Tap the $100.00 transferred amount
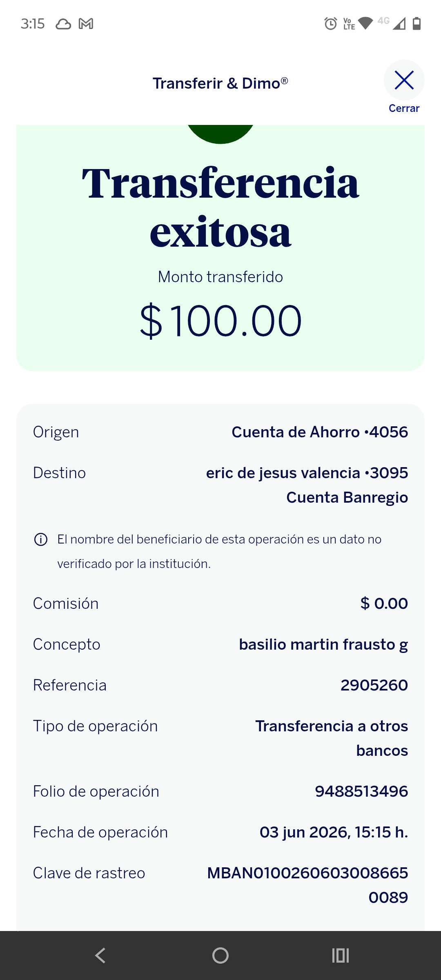 (x=220, y=321)
